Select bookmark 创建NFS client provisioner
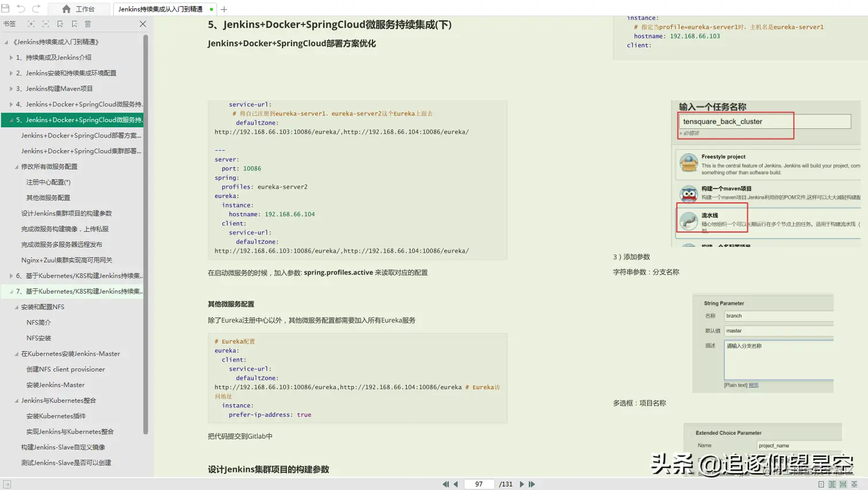The width and height of the screenshot is (868, 490). [65, 369]
